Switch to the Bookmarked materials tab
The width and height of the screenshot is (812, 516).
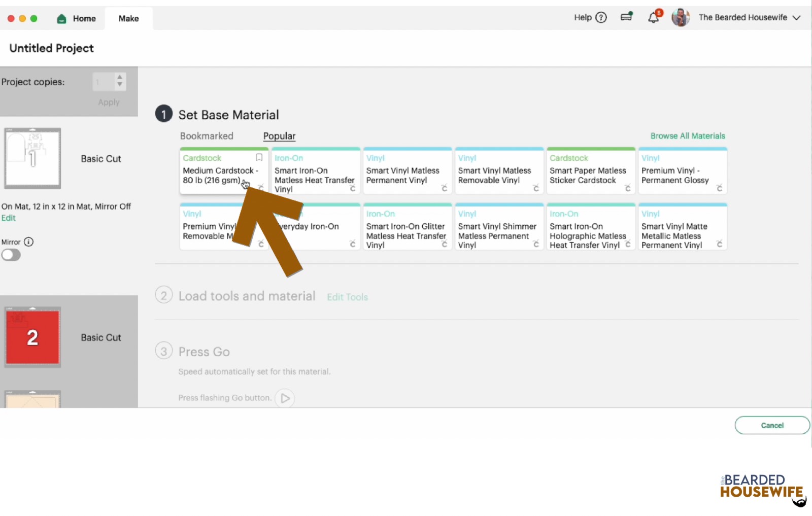[x=206, y=135]
